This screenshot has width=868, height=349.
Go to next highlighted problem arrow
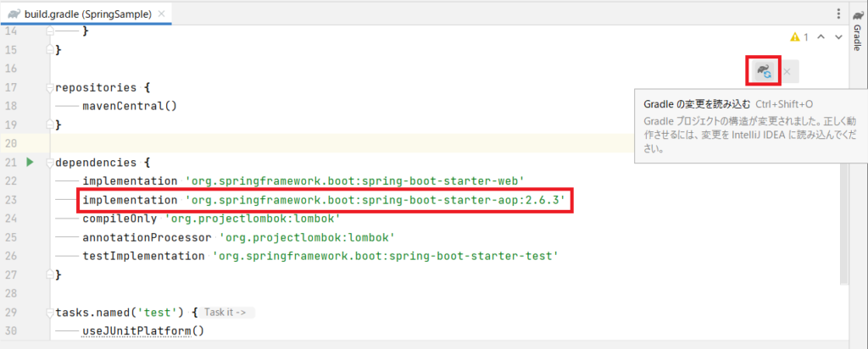pos(838,37)
